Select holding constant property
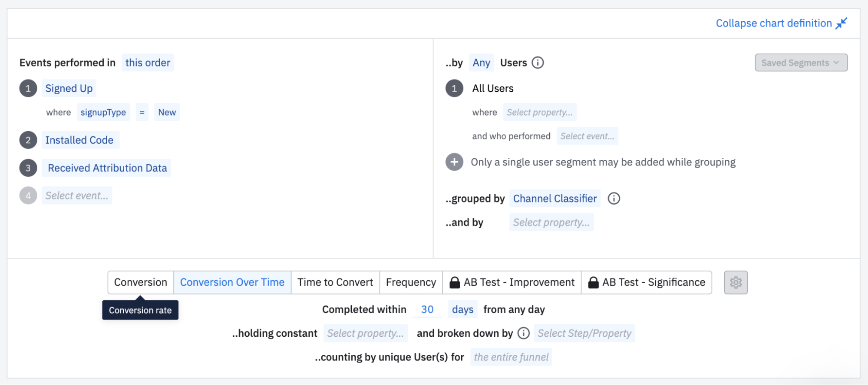 [x=366, y=333]
